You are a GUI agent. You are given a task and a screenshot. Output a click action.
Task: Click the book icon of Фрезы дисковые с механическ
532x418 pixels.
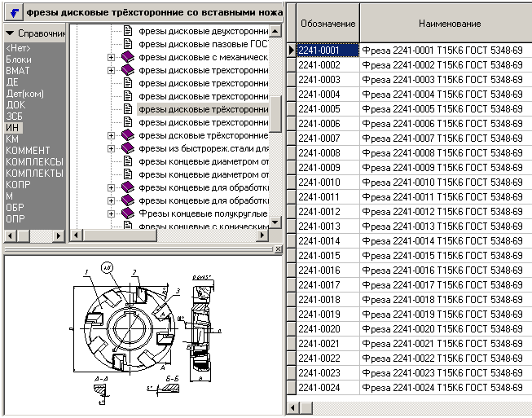pyautogui.click(x=128, y=57)
